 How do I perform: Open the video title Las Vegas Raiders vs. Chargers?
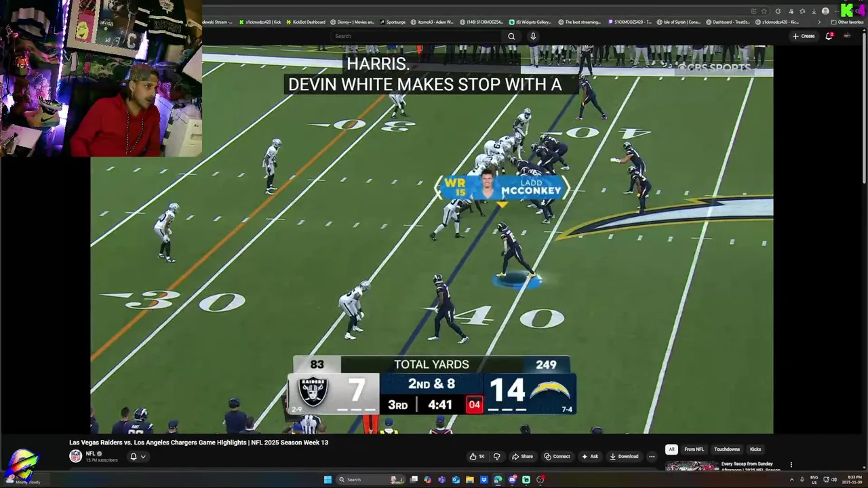[198, 443]
